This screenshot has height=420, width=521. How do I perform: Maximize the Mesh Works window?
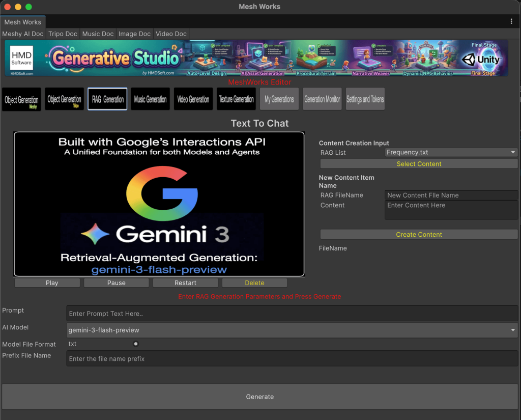tap(28, 7)
